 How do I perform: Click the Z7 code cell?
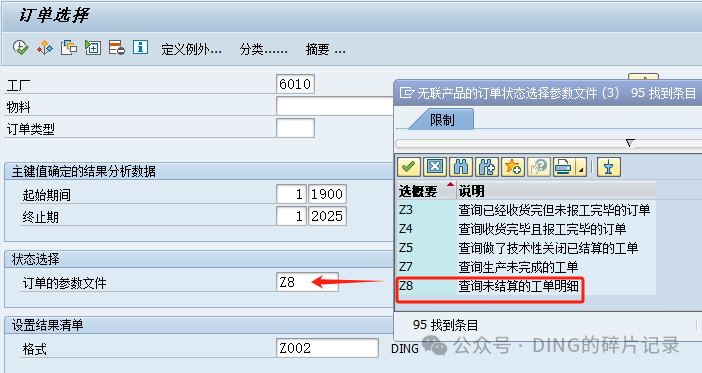point(426,267)
